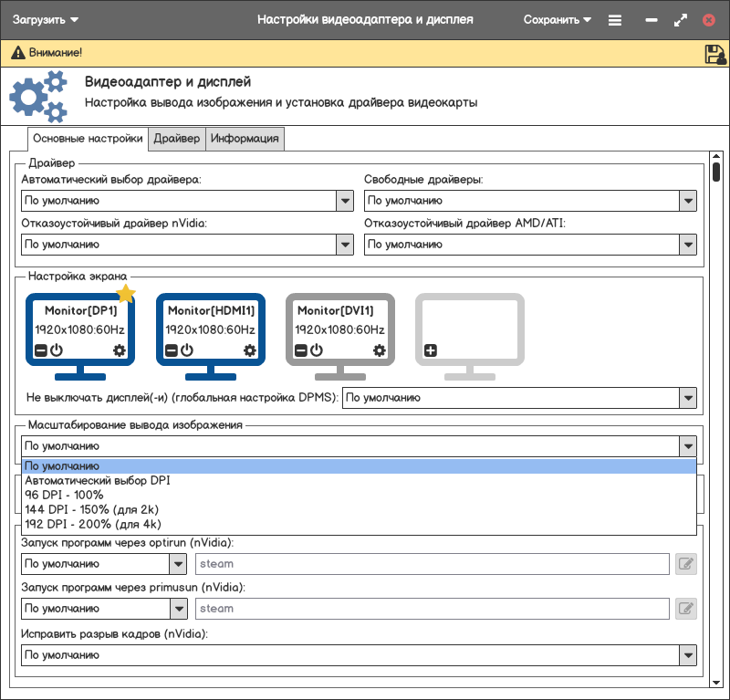This screenshot has width=730, height=700.
Task: Expand the DPMS global setting dropdown
Action: click(688, 398)
